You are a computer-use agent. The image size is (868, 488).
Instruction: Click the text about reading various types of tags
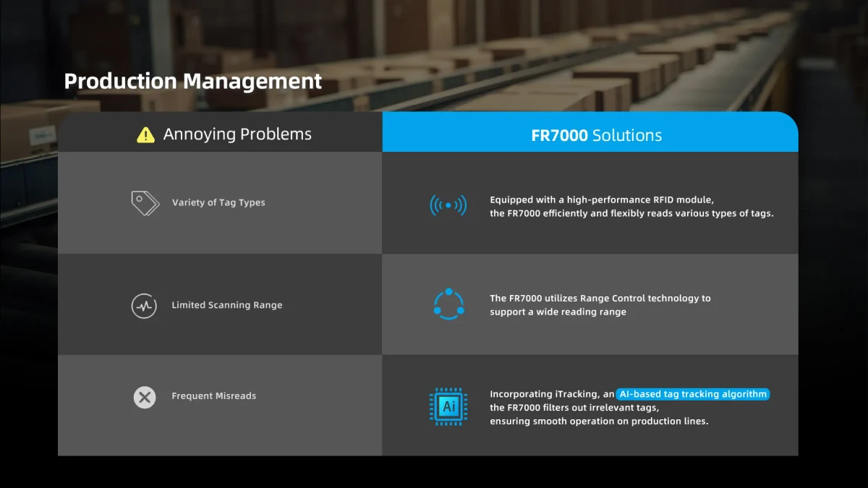click(631, 213)
